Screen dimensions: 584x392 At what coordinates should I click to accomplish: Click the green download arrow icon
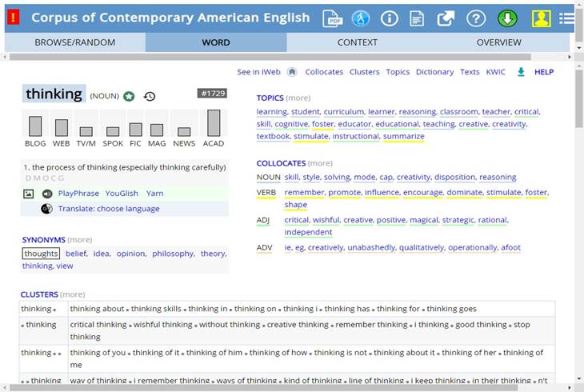click(x=507, y=18)
